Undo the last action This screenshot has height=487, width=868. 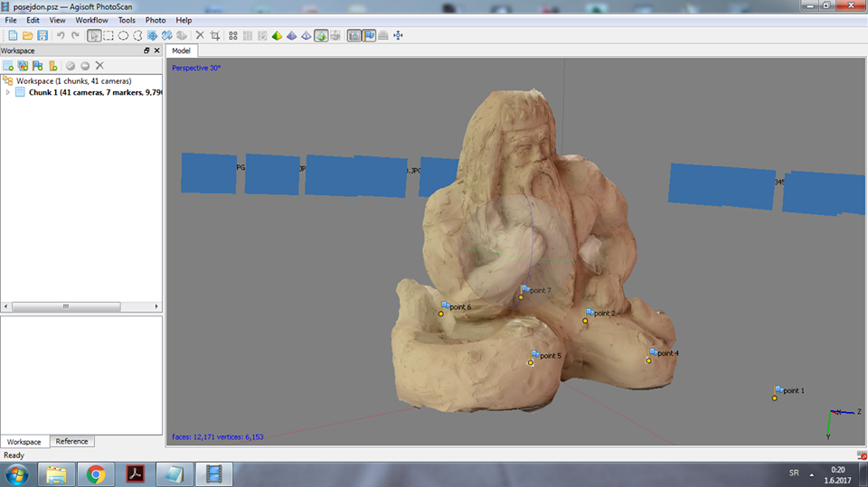pos(61,35)
